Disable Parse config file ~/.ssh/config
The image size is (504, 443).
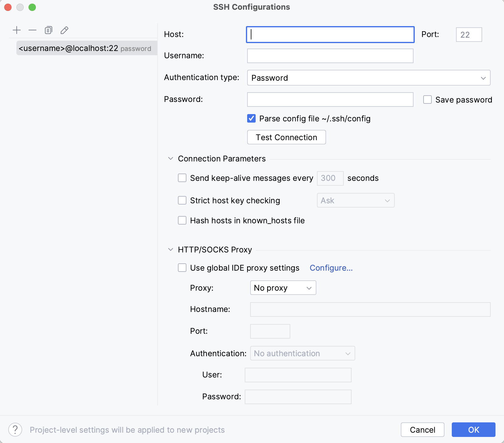(x=251, y=118)
